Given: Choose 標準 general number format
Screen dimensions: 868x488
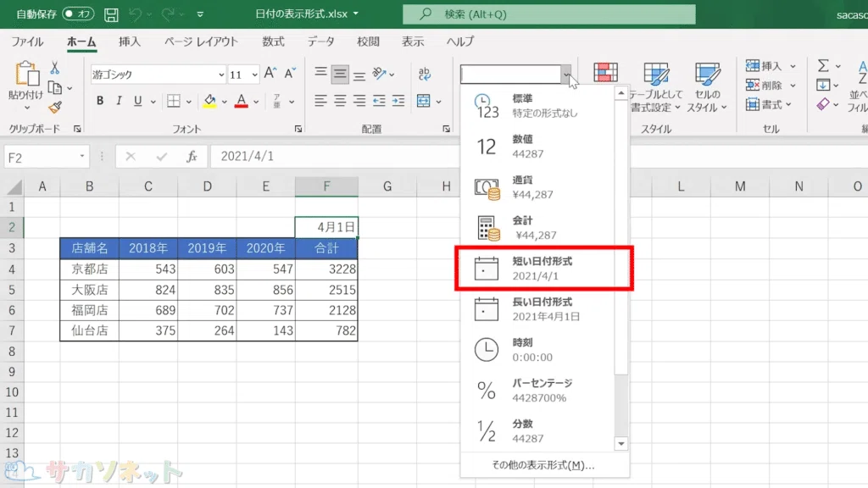Looking at the screenshot, I should (537, 106).
